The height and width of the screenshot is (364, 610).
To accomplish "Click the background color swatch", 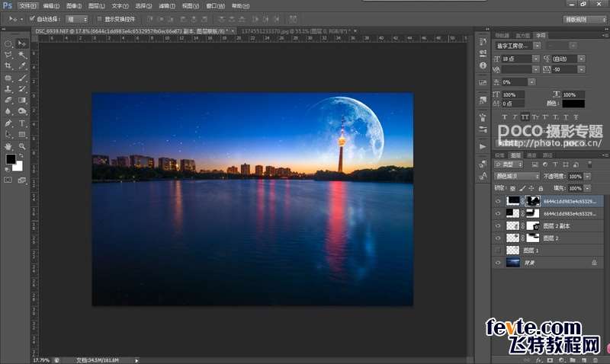I will (18, 167).
